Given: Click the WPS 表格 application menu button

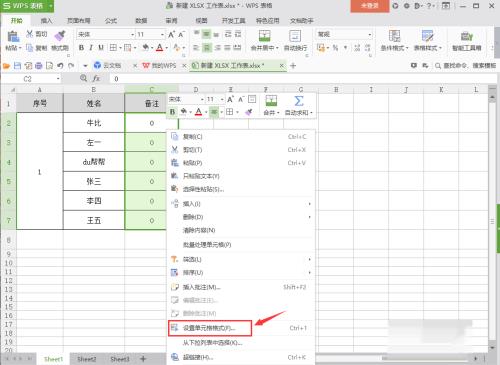Looking at the screenshot, I should point(27,6).
